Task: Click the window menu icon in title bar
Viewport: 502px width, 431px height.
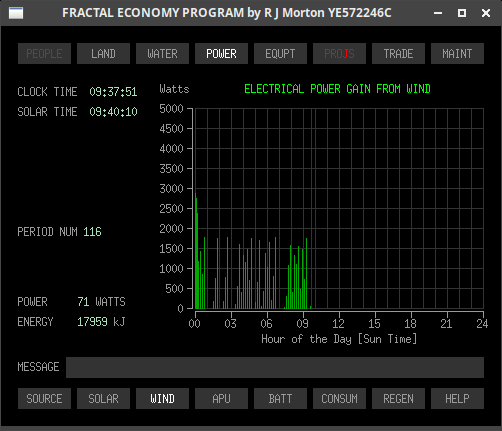Action: [16, 13]
